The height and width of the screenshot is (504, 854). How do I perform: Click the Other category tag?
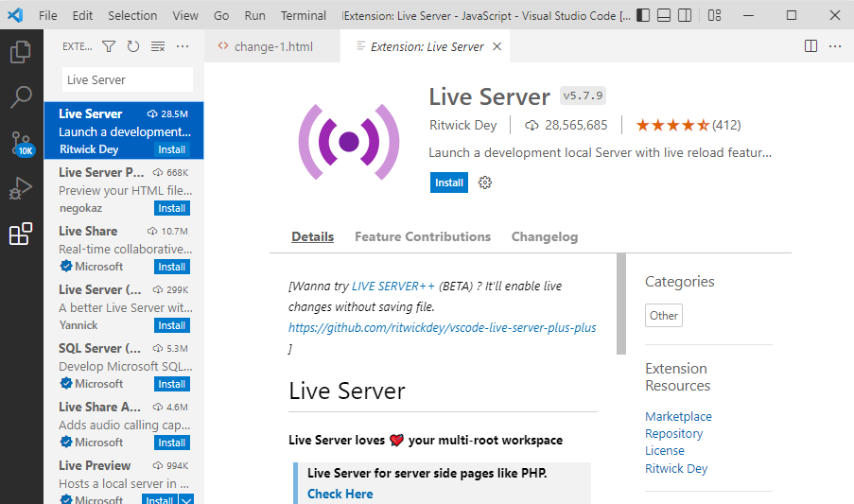(663, 316)
